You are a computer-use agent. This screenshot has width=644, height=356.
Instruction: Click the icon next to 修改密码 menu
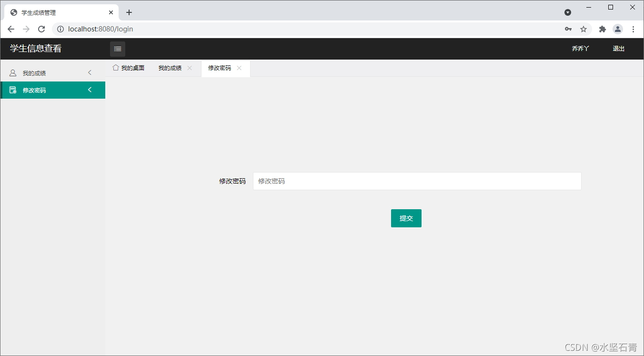12,90
